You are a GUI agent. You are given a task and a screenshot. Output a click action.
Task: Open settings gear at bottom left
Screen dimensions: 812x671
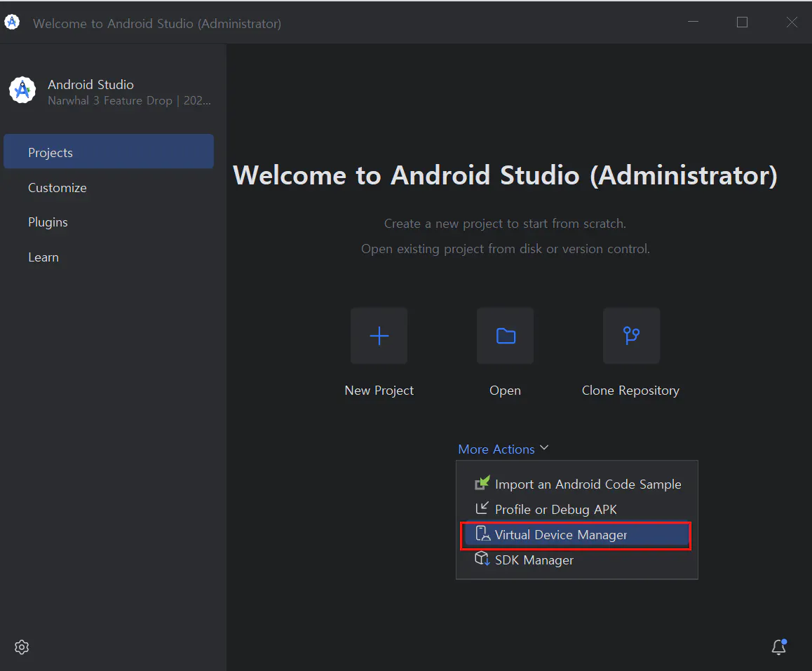tap(22, 647)
